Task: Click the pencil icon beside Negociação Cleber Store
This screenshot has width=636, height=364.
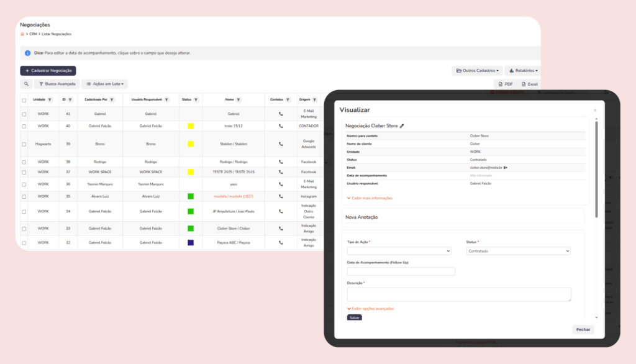Action: 402,125
